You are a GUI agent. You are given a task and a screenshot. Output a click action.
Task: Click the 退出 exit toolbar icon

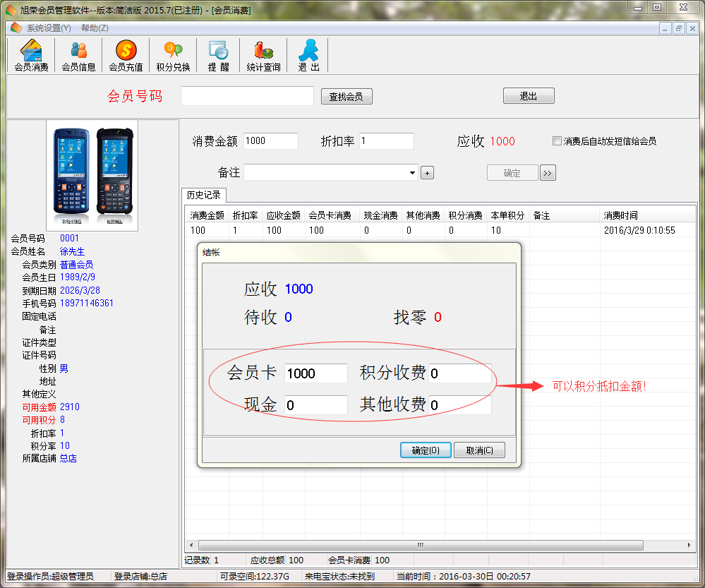(x=308, y=55)
